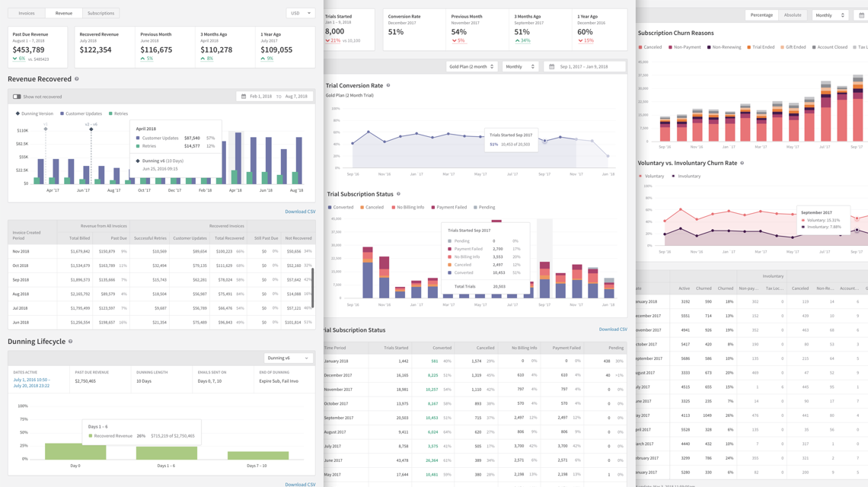The width and height of the screenshot is (868, 487).
Task: Click red down arrow under Previous Month 54%
Action: [454, 40]
